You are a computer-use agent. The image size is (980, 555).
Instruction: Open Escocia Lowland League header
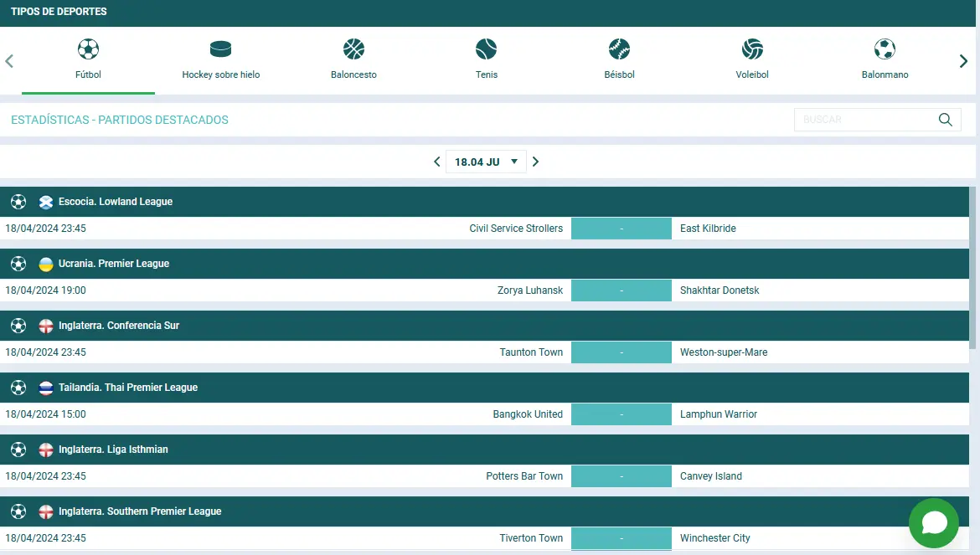point(116,202)
